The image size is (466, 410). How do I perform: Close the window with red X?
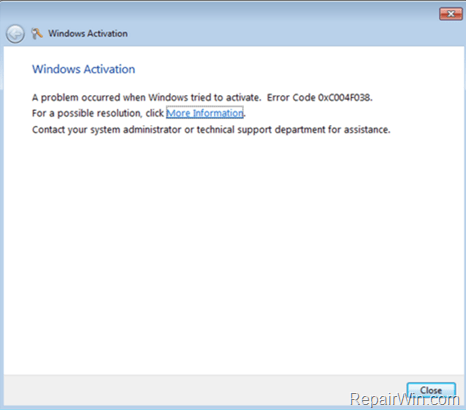pyautogui.click(x=451, y=14)
